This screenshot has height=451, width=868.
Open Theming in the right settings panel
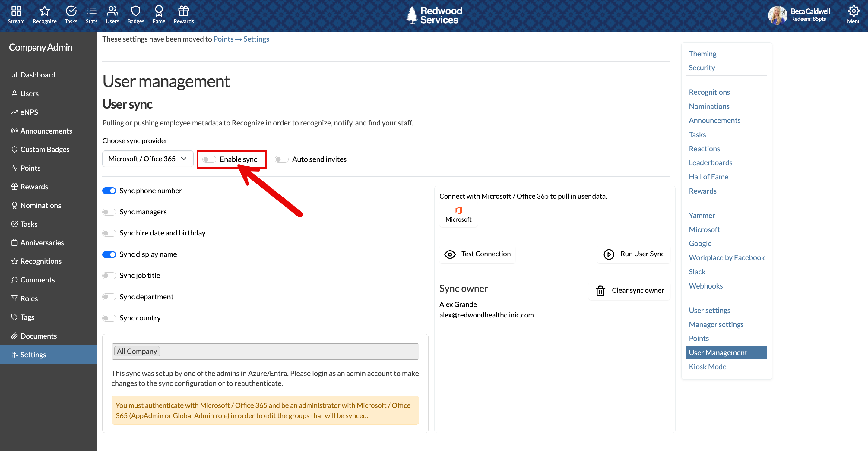coord(702,54)
